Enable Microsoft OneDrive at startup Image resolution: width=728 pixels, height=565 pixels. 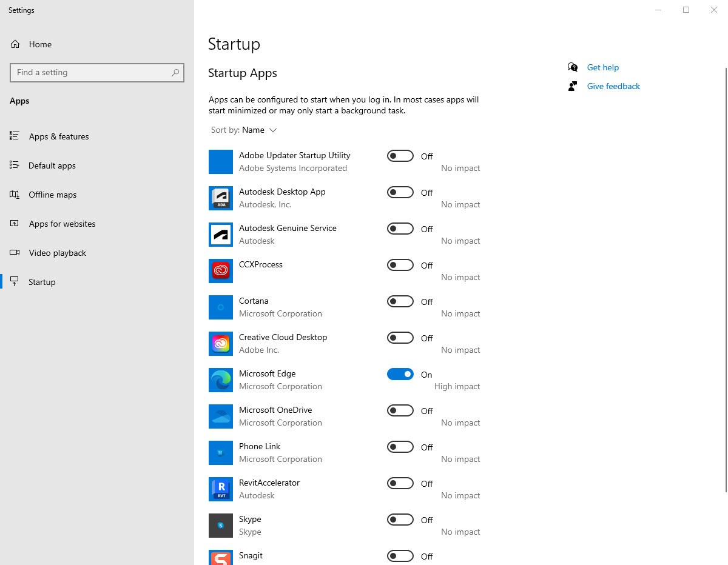pyautogui.click(x=400, y=410)
